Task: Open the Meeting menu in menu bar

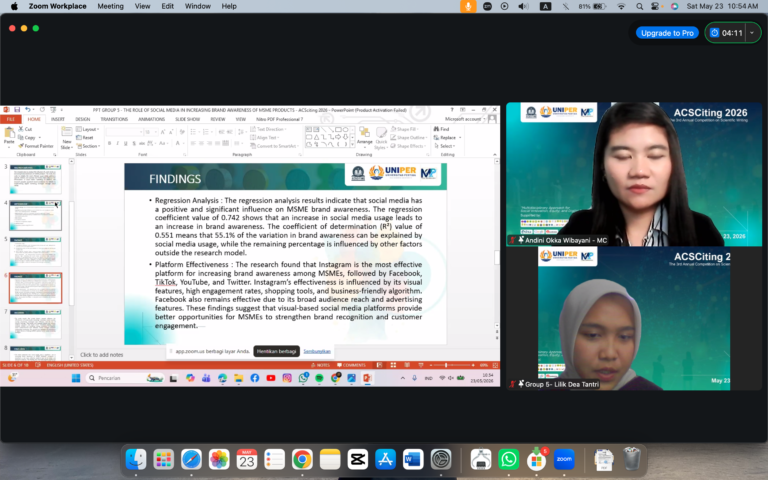Action: coord(110,6)
